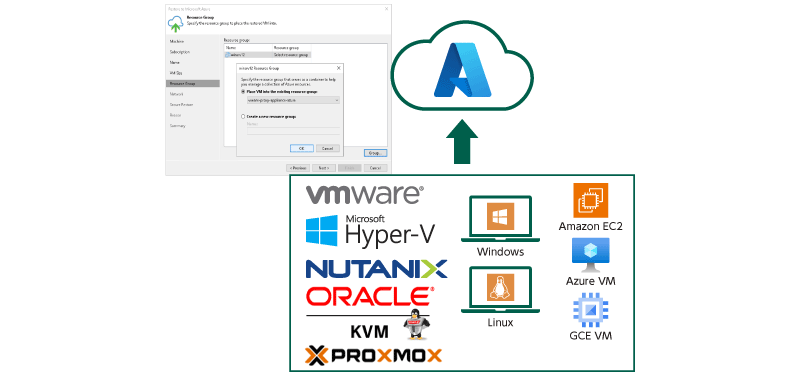The height and width of the screenshot is (380, 800).
Task: Click the Oracle logo
Action: coord(370,297)
